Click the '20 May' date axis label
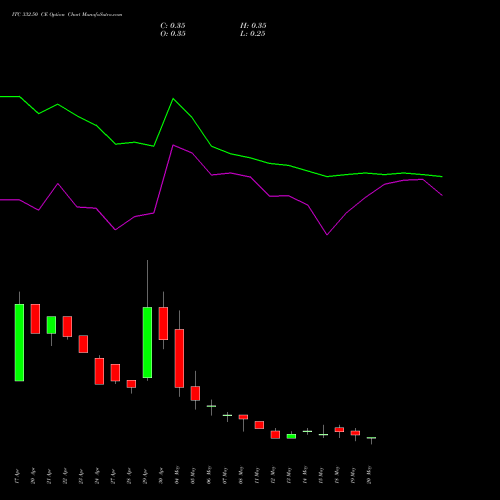 click(x=369, y=475)
